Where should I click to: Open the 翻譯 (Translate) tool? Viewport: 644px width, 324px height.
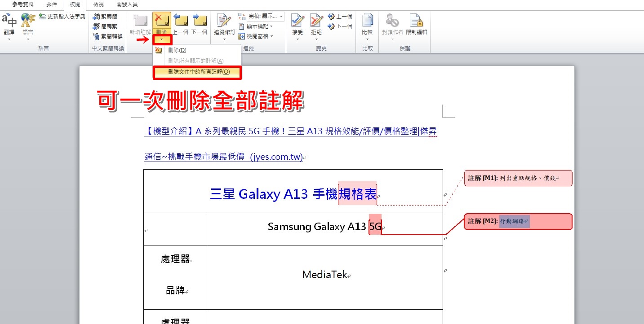point(9,27)
